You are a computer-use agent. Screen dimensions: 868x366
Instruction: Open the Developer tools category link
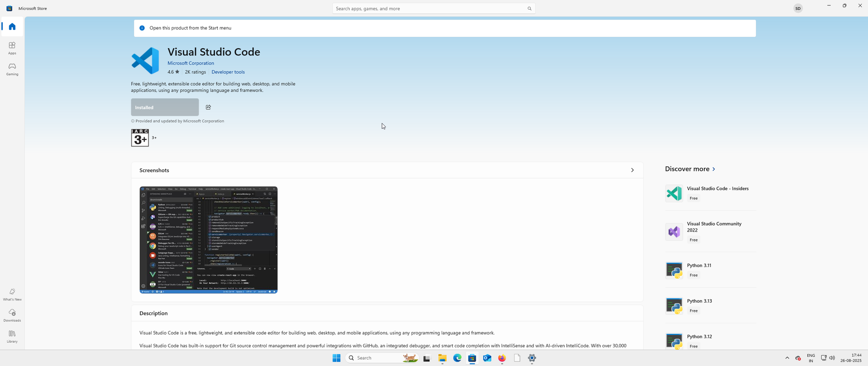coord(228,72)
